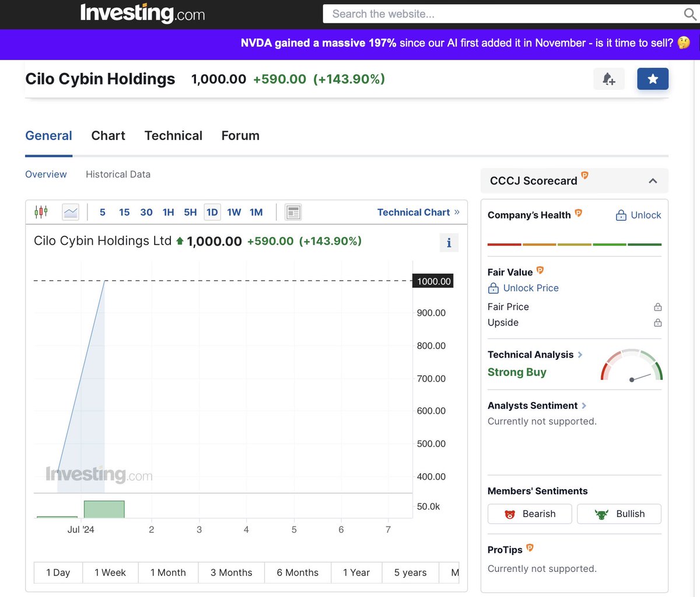This screenshot has width=700, height=597.
Task: Add to watchlist with star button
Action: point(653,79)
